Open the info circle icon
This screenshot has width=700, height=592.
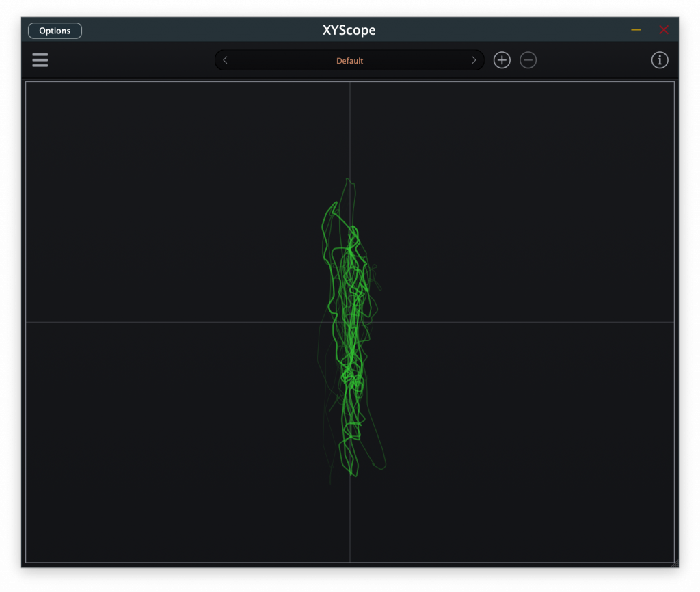point(659,60)
